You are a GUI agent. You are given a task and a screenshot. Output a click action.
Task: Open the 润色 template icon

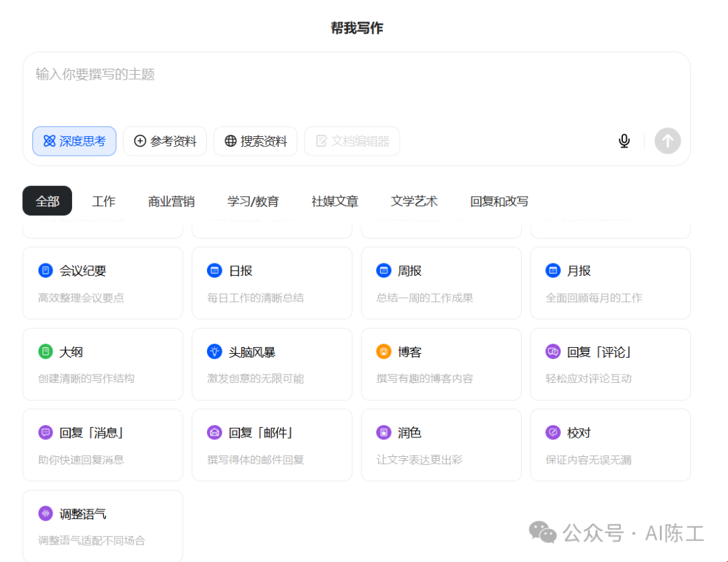tap(384, 433)
